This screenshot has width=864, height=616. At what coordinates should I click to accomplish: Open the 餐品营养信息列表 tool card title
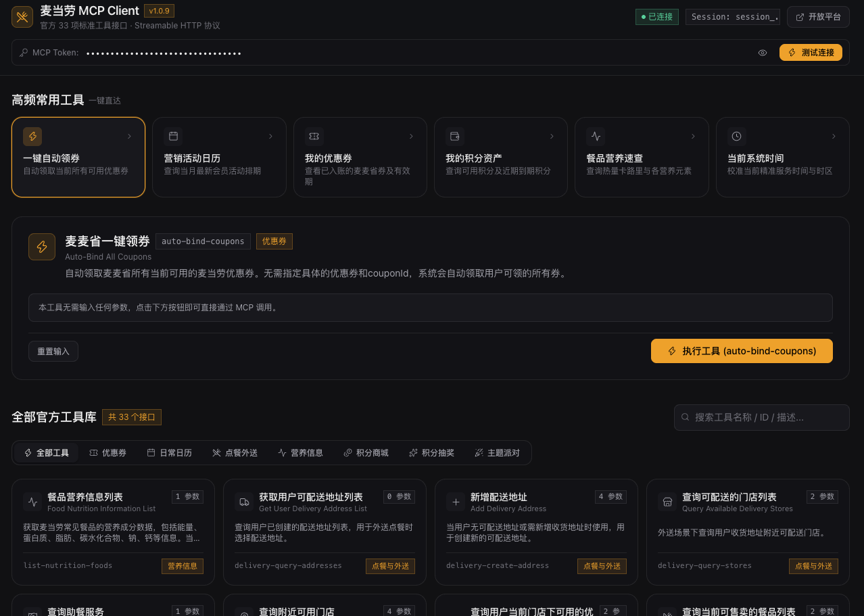point(85,497)
